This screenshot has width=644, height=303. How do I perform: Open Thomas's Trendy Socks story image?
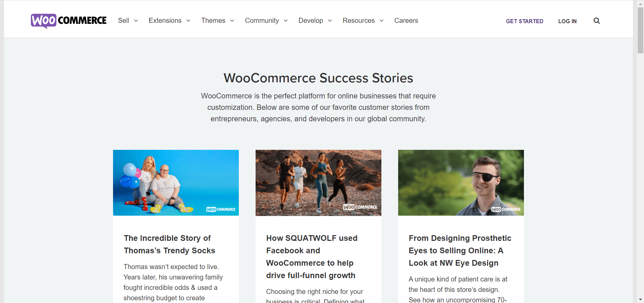click(176, 183)
